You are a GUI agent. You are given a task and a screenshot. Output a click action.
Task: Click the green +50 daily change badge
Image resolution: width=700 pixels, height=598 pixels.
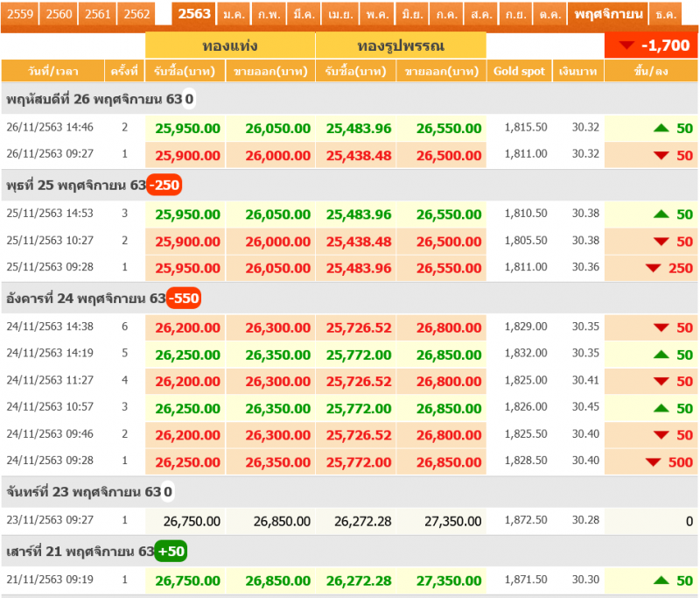tap(171, 552)
